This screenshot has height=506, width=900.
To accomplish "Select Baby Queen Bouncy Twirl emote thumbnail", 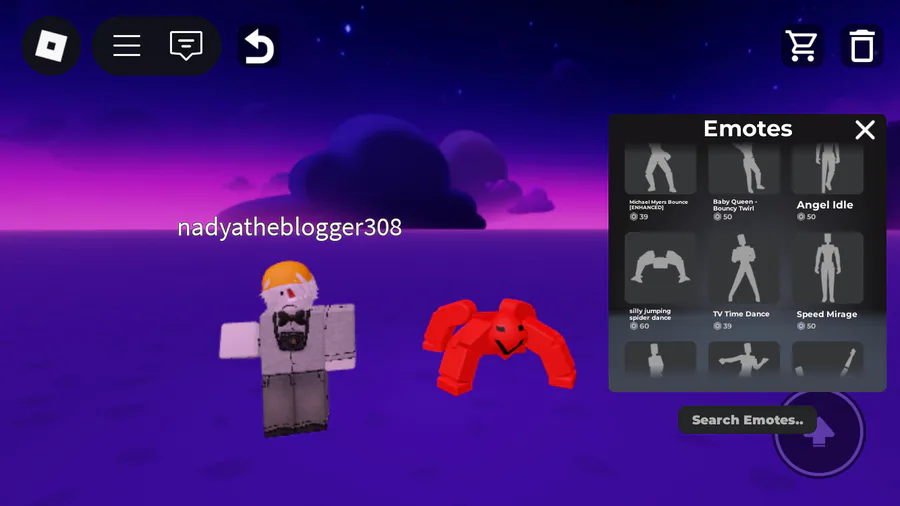I will pos(744,169).
